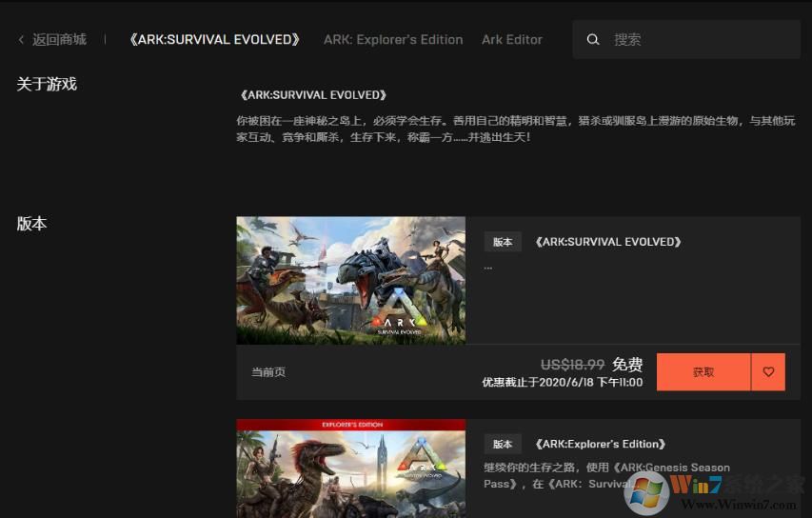Click the game description paragraph starting 你被困在
The width and height of the screenshot is (812, 518).
(x=516, y=129)
